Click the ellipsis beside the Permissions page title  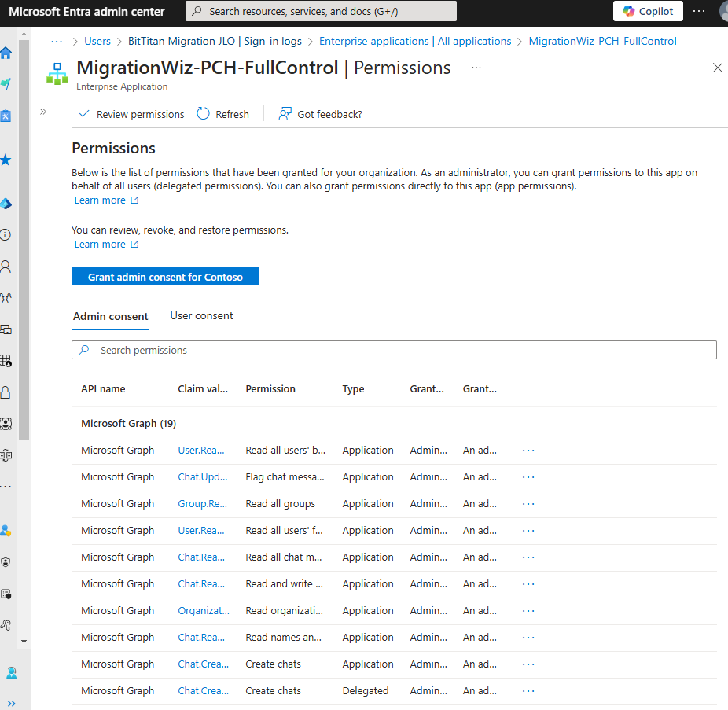point(476,68)
